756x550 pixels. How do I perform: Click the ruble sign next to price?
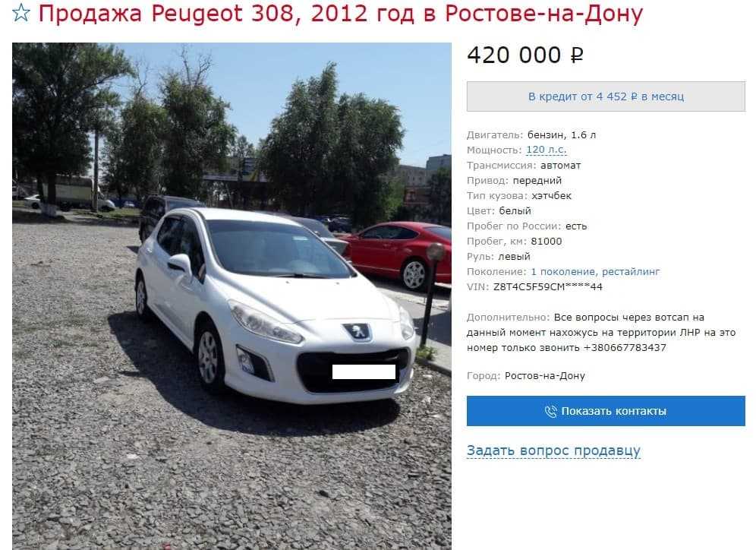point(577,55)
